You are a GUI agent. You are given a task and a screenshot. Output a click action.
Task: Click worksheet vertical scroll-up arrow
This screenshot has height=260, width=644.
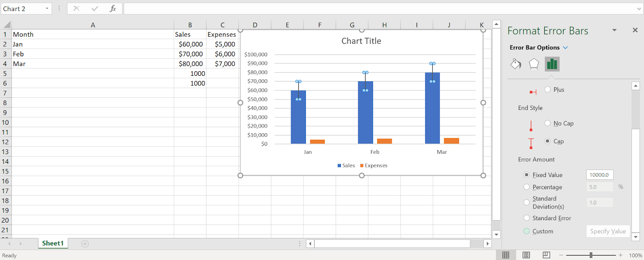pyautogui.click(x=496, y=24)
